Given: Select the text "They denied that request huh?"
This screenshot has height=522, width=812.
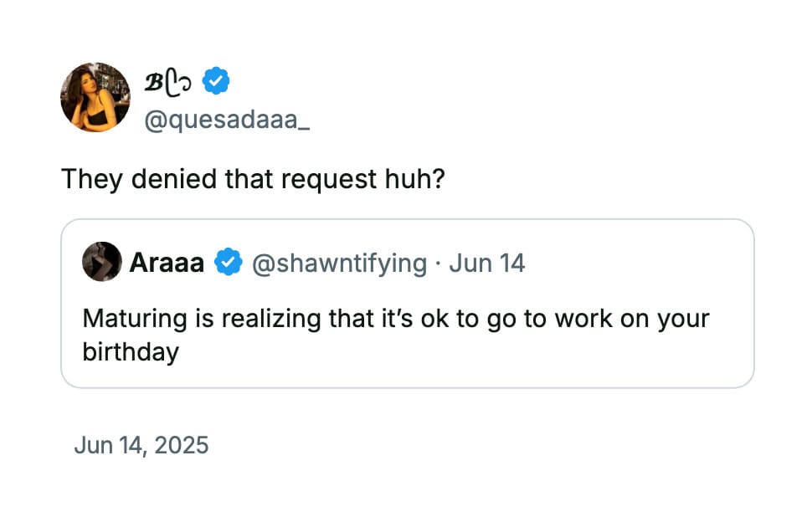Looking at the screenshot, I should click(254, 179).
